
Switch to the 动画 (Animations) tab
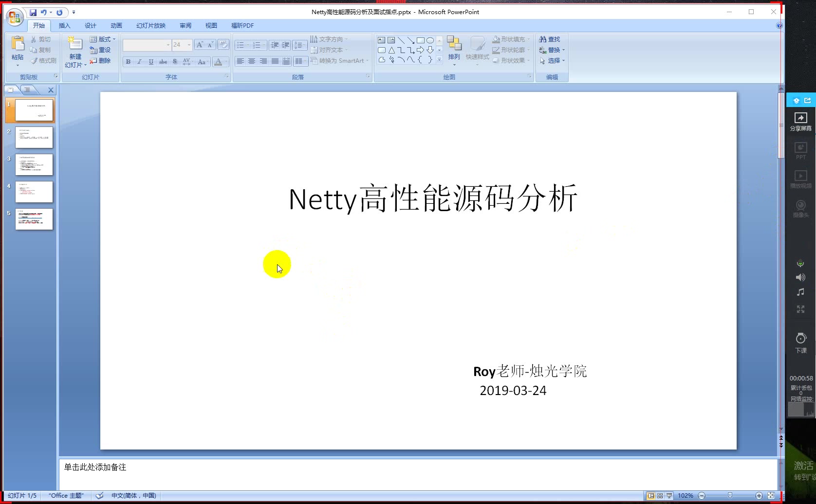[x=116, y=26]
